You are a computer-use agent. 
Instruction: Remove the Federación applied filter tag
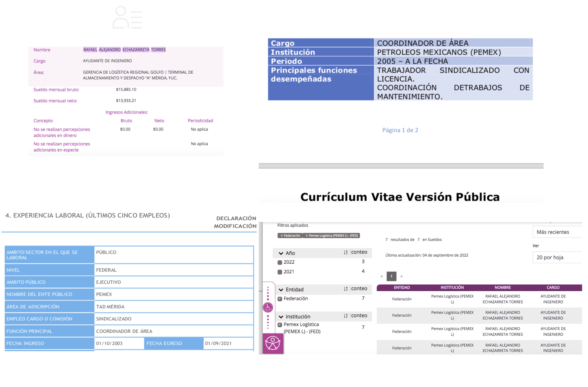click(x=282, y=236)
